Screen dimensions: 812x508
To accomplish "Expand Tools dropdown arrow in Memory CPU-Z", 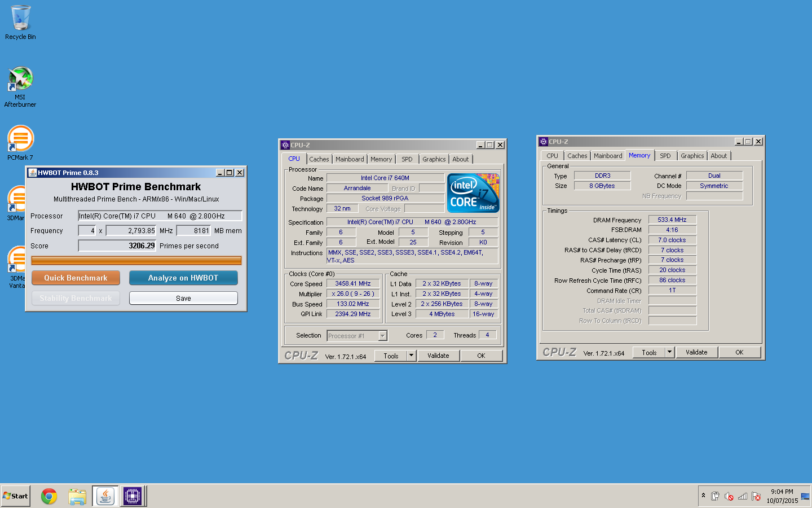I will pos(670,353).
